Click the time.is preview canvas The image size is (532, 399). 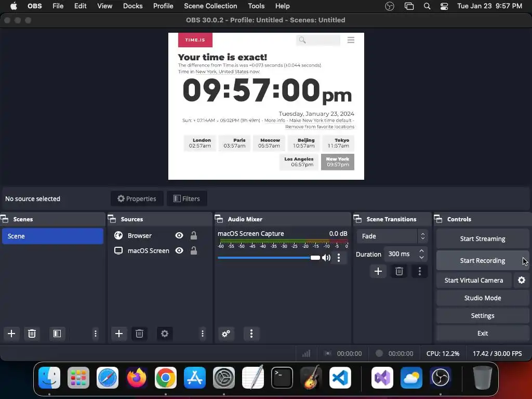[266, 106]
